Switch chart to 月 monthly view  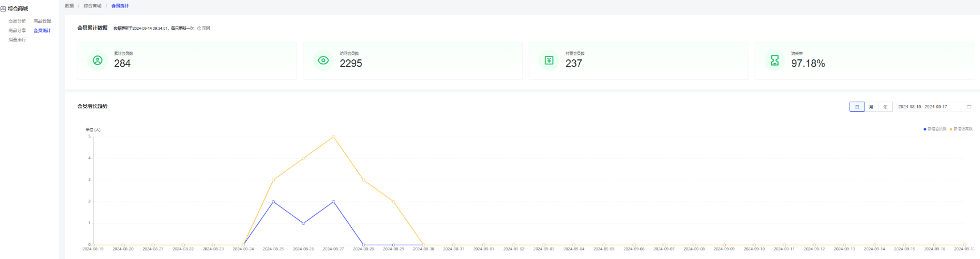[x=871, y=107]
